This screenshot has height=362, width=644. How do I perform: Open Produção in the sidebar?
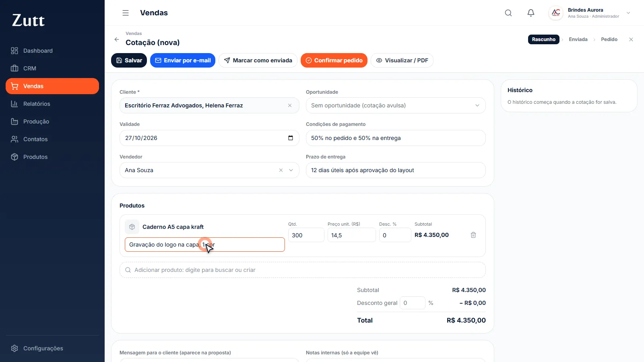coord(52,121)
